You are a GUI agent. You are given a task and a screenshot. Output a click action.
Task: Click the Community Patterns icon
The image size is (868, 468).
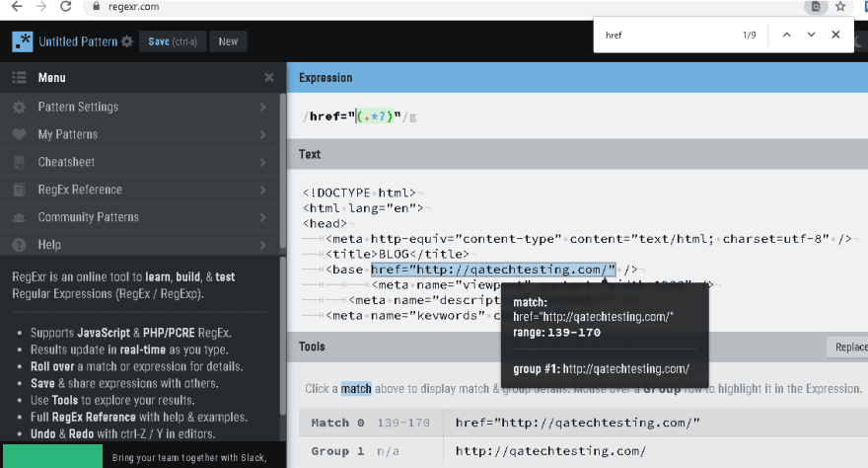[20, 217]
